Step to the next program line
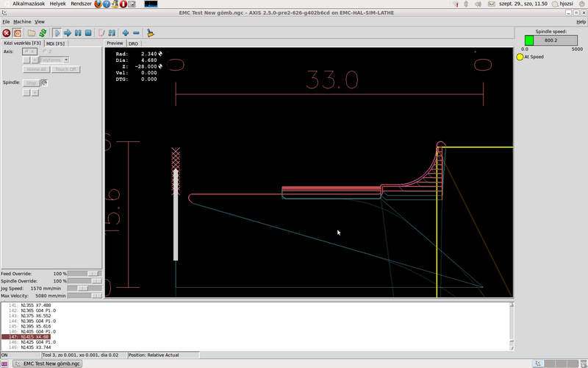This screenshot has height=368, width=588. (67, 33)
